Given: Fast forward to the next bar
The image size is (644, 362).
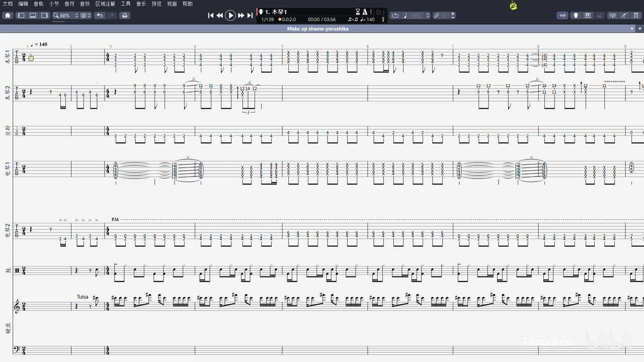Looking at the screenshot, I should point(241,16).
